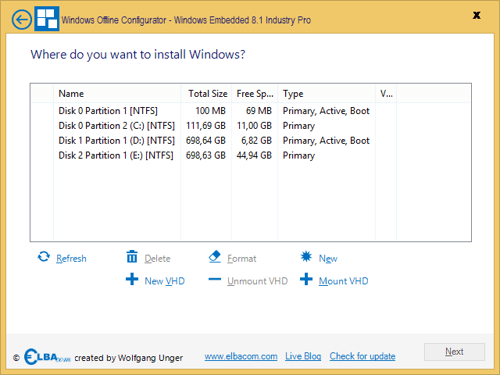
Task: Click Check for update link
Action: [362, 356]
